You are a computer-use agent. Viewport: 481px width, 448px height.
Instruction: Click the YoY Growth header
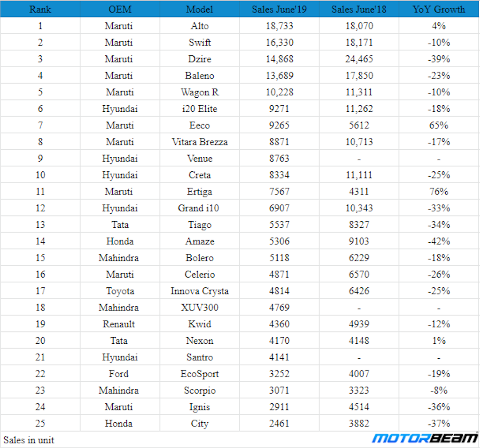[439, 9]
